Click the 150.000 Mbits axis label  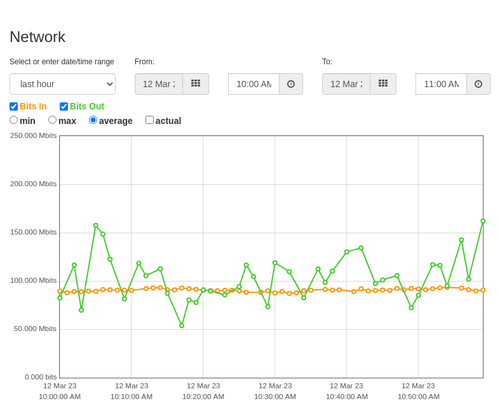pos(33,232)
